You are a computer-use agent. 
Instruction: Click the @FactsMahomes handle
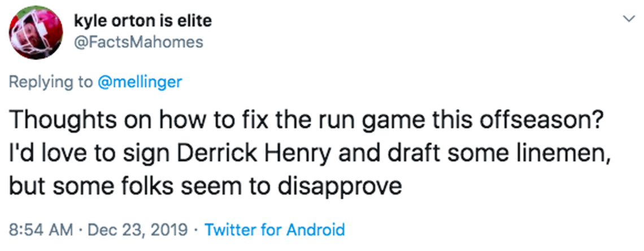click(x=138, y=42)
